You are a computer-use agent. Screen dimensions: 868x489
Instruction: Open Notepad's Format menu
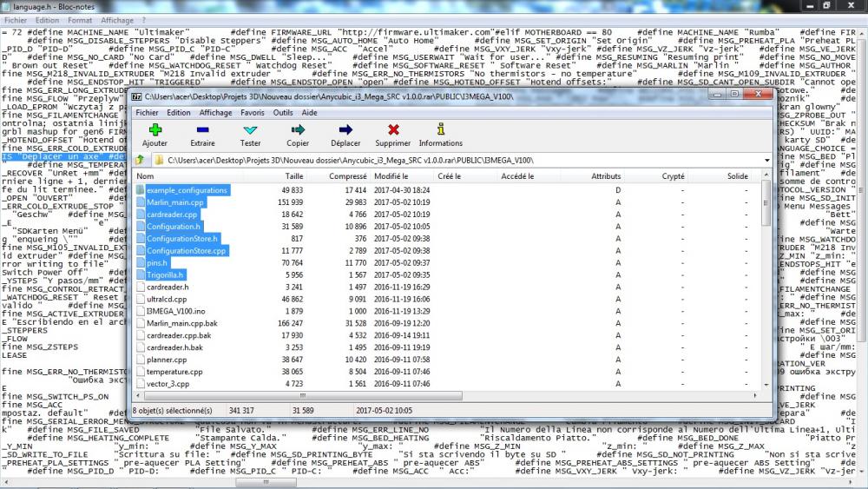click(x=80, y=21)
